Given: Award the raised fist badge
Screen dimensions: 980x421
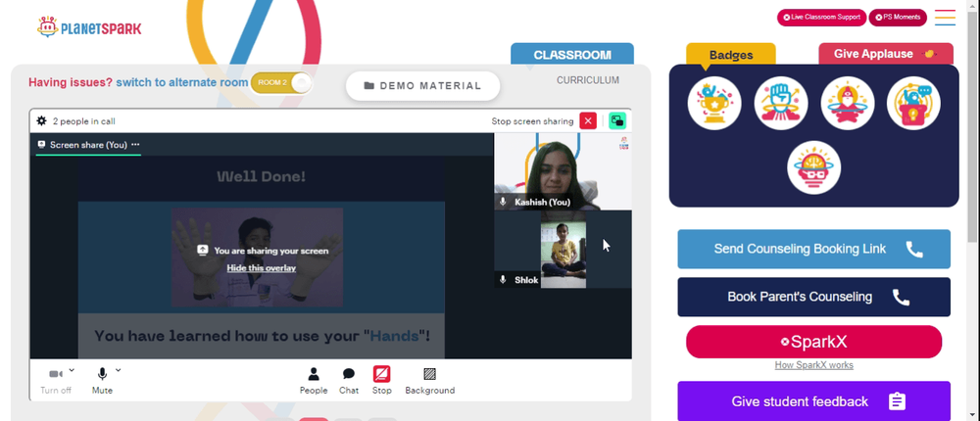Looking at the screenshot, I should pos(781,104).
